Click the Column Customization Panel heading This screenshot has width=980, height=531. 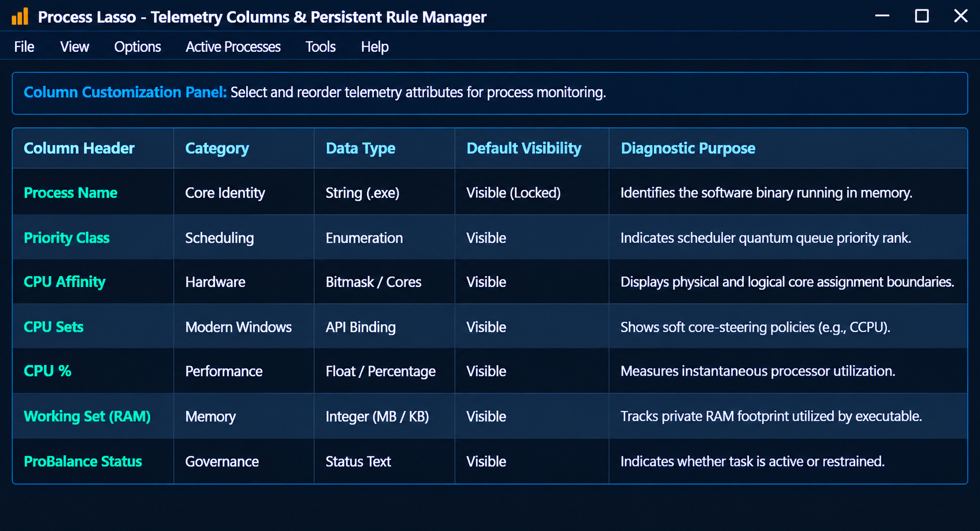[125, 92]
